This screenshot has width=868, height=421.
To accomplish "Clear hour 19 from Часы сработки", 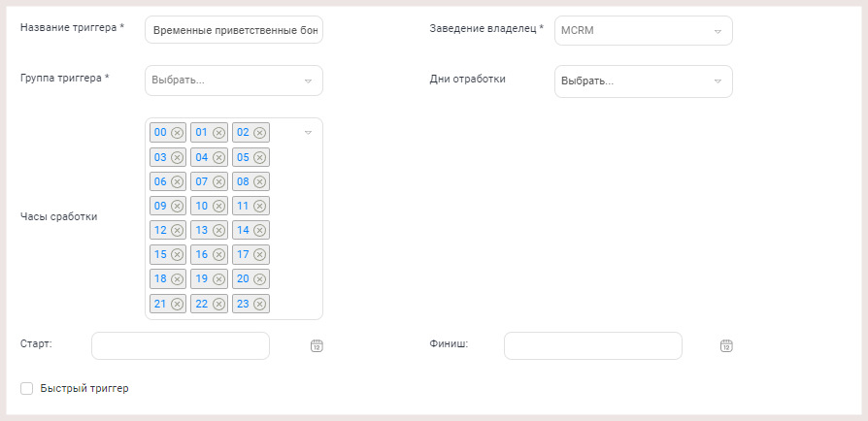I will [218, 278].
